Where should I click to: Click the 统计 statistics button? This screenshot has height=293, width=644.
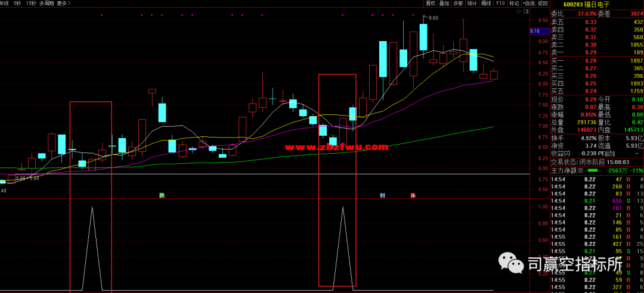tap(472, 4)
